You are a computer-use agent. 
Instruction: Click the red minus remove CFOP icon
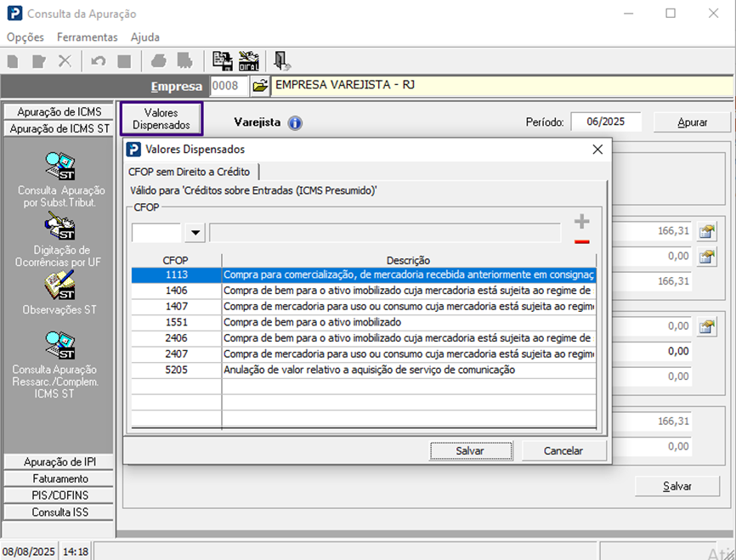click(581, 241)
